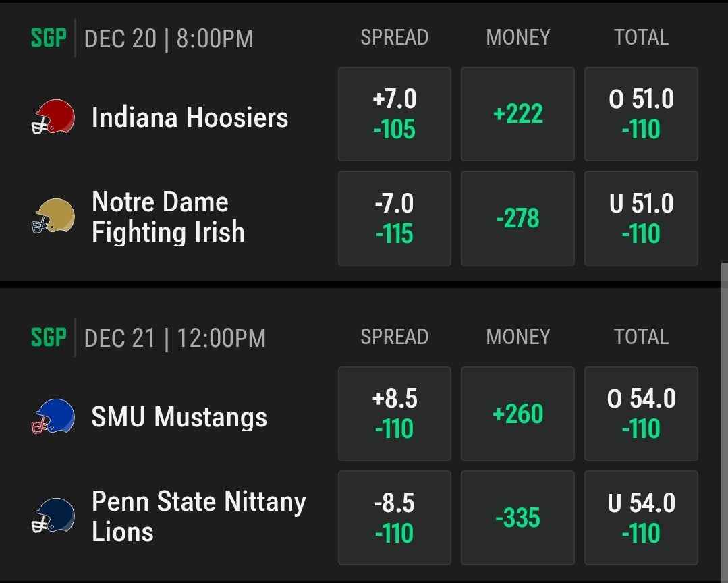Select Indiana +7.0 spread at -105
The image size is (728, 583).
[395, 114]
